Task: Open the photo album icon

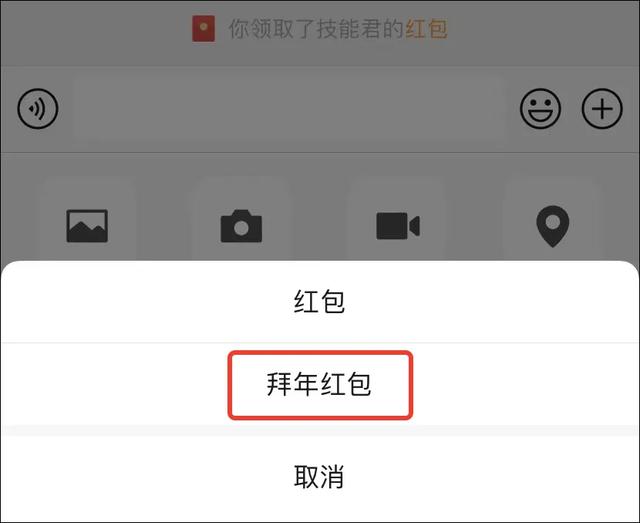Action: coord(87,226)
